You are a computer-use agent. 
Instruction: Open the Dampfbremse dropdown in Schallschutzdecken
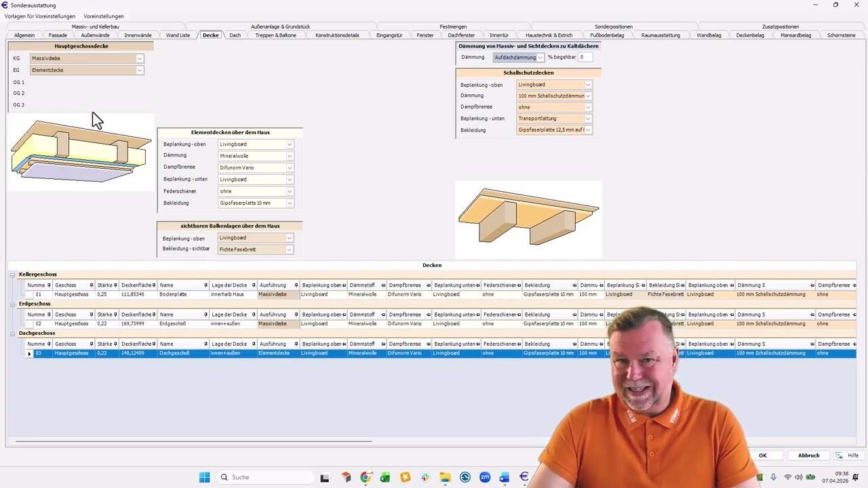587,107
